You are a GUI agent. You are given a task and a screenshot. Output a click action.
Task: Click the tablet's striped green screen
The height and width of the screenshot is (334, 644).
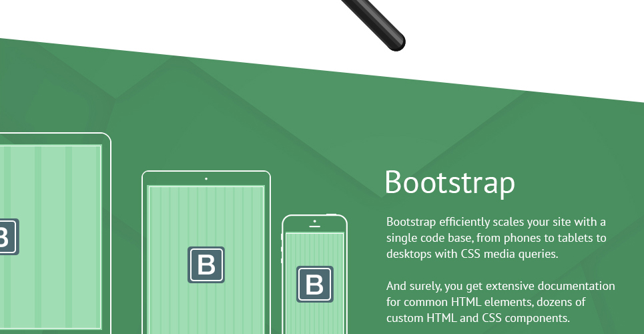pos(206,260)
